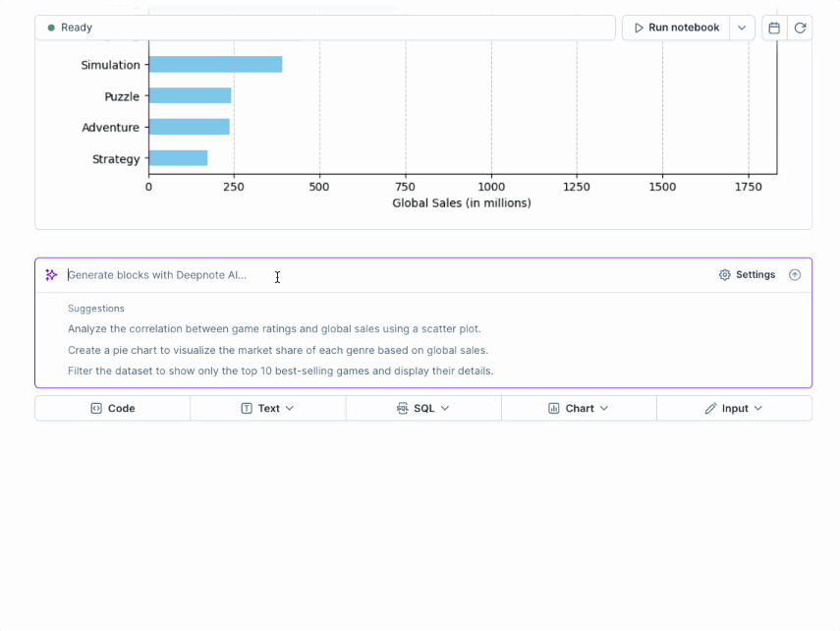Screen dimensions: 840x631
Task: Click the Deepnote AI sparkle icon
Action: click(51, 275)
